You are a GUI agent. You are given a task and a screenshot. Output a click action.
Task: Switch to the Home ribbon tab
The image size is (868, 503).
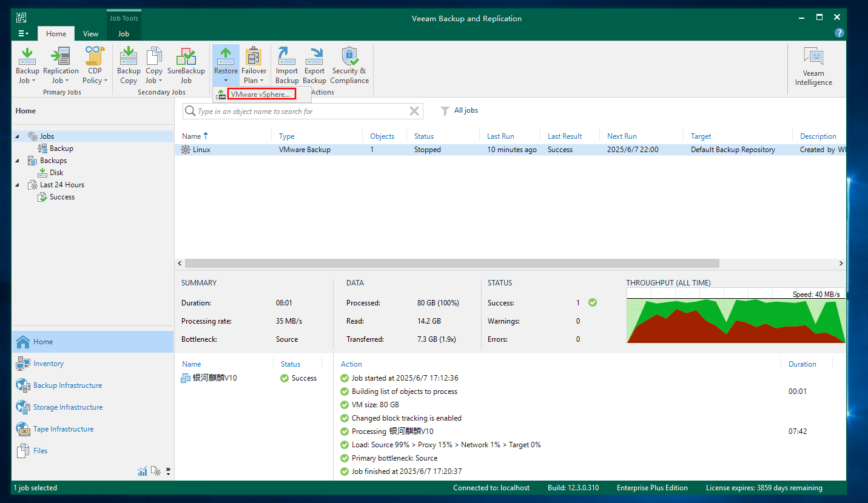(56, 34)
